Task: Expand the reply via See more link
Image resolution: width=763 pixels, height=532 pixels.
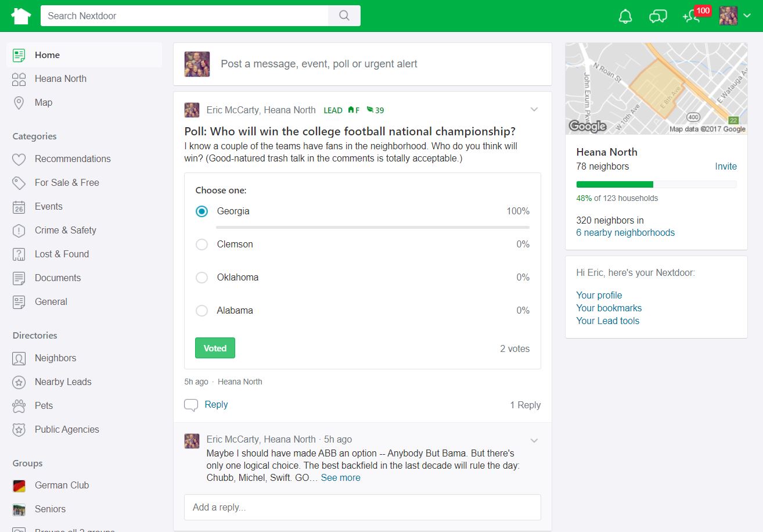Action: pyautogui.click(x=341, y=477)
